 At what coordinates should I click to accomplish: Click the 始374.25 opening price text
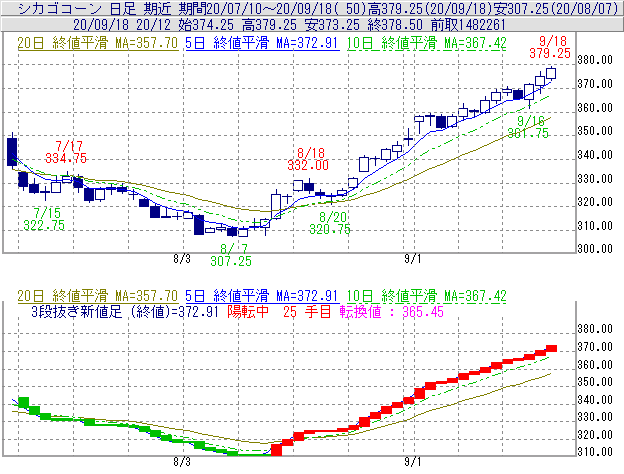[206, 25]
